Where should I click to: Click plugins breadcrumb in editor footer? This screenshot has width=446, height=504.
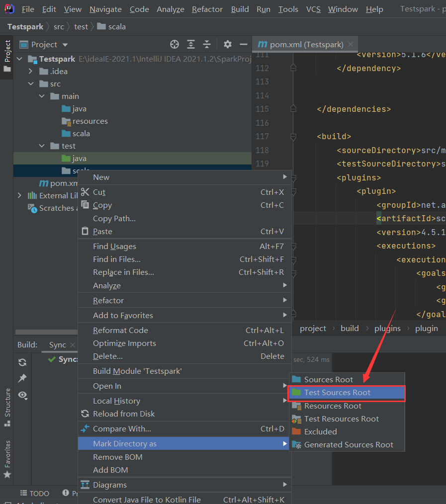[387, 329]
